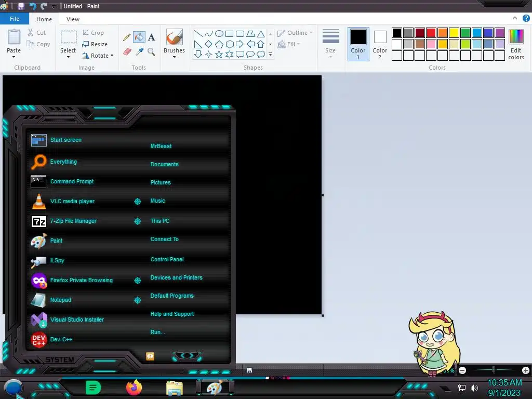Screen dimensions: 532x399
Task: Open Documents from start menu
Action: [165, 164]
